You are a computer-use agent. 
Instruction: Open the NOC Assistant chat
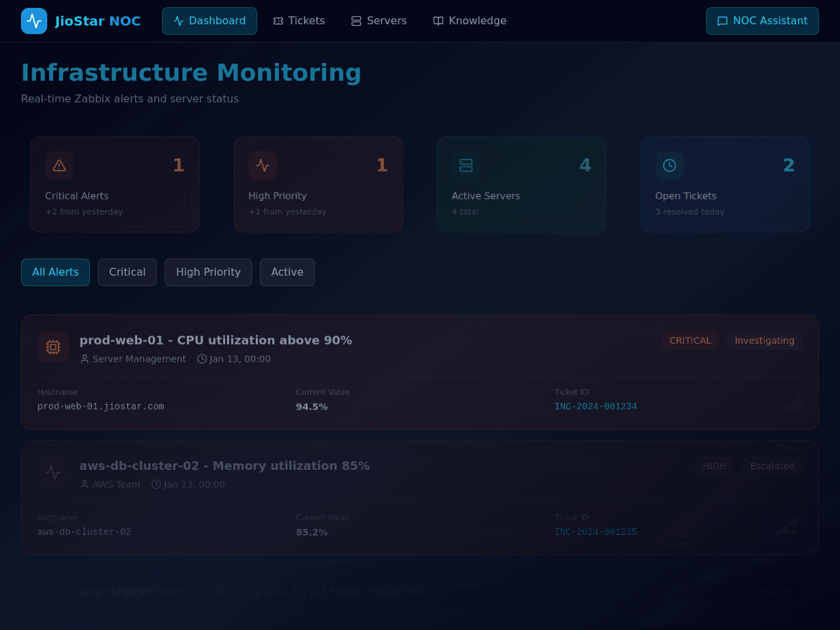pos(763,21)
